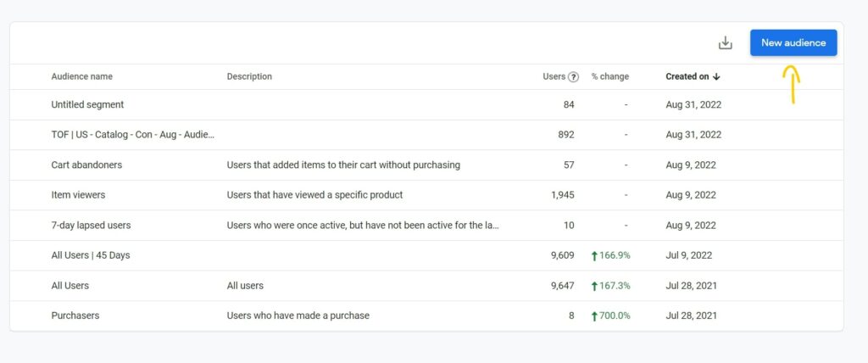Sort by Audience name column header

(82, 76)
